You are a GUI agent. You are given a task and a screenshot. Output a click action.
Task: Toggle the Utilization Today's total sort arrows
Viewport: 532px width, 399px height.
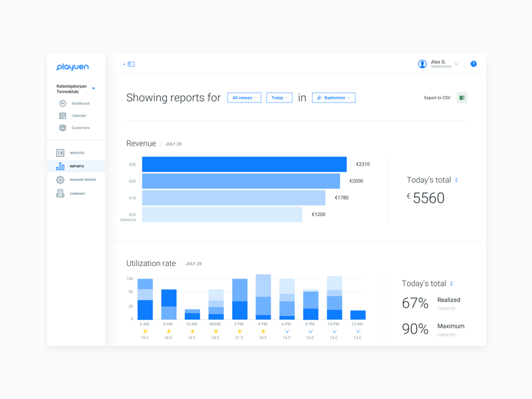(x=452, y=284)
